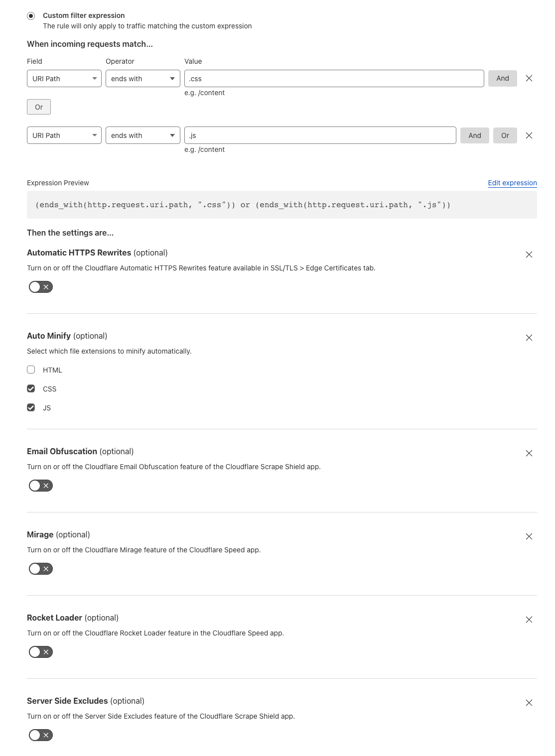Check the HTML minify checkbox
The image size is (555, 756).
pos(31,370)
